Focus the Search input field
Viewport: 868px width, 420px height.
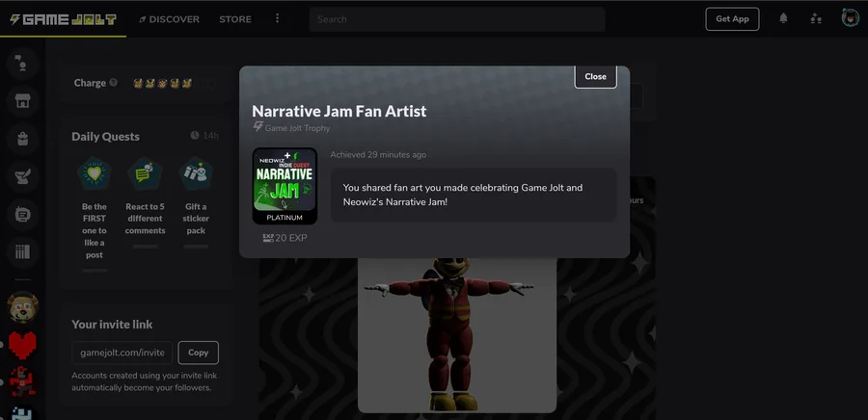[457, 19]
